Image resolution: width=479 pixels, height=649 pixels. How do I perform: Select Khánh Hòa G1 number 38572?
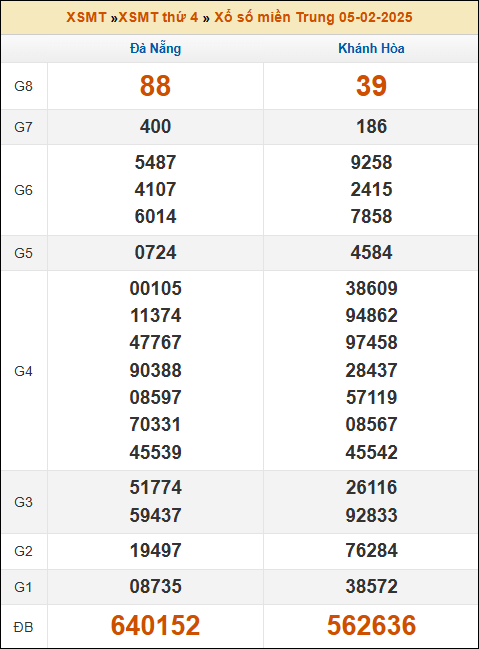click(x=371, y=587)
